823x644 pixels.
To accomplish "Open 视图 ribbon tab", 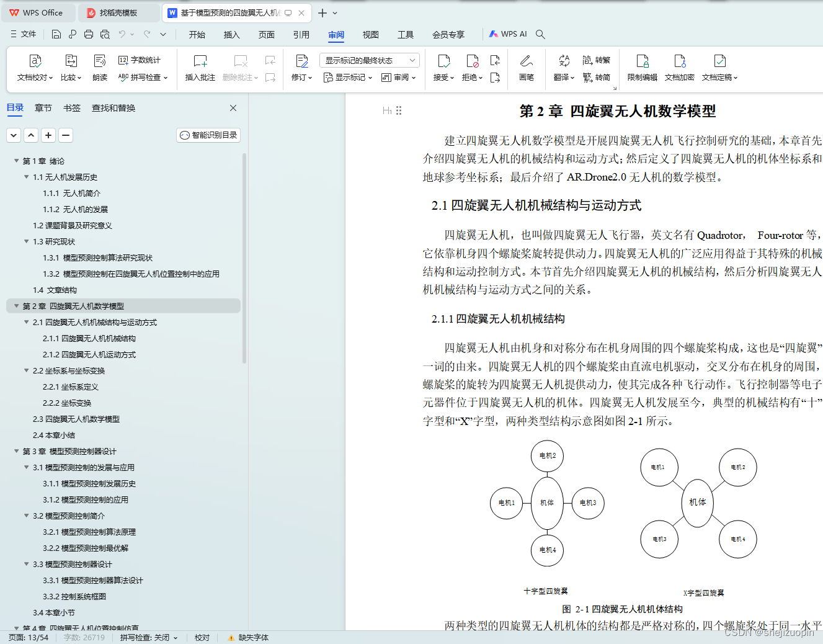I will click(371, 35).
